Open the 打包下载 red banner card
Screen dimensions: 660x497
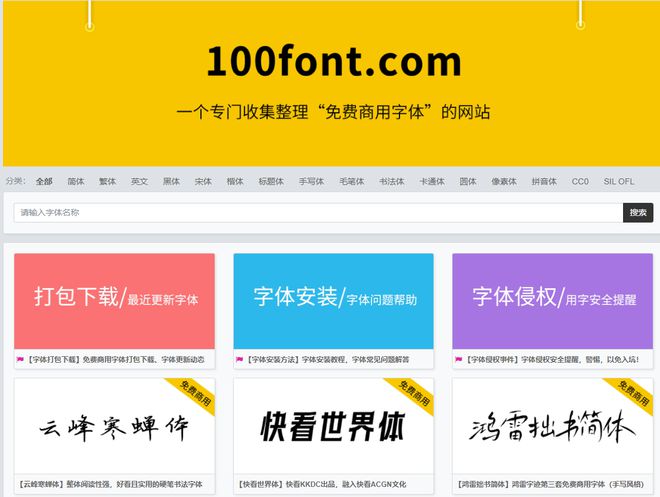[114, 301]
